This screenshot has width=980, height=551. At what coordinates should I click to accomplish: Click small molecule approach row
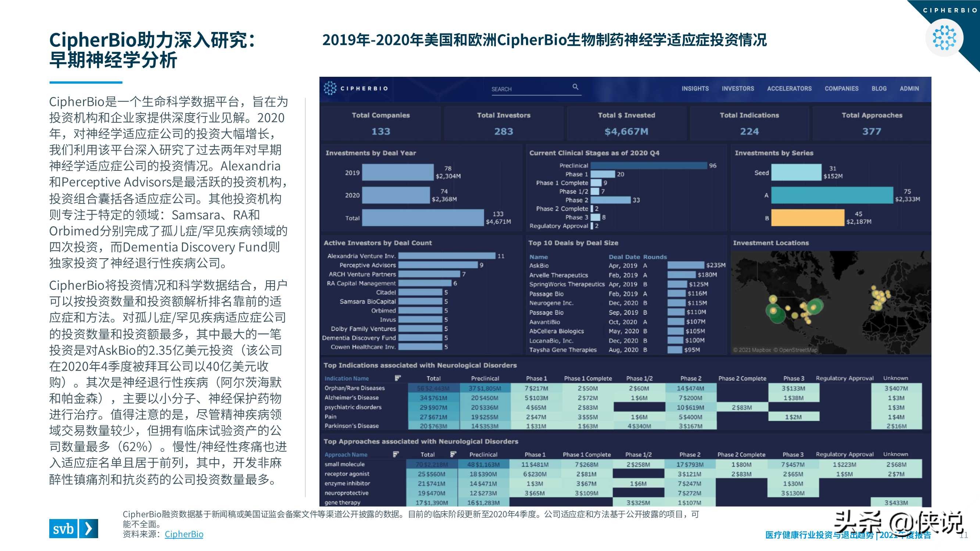[x=622, y=464]
